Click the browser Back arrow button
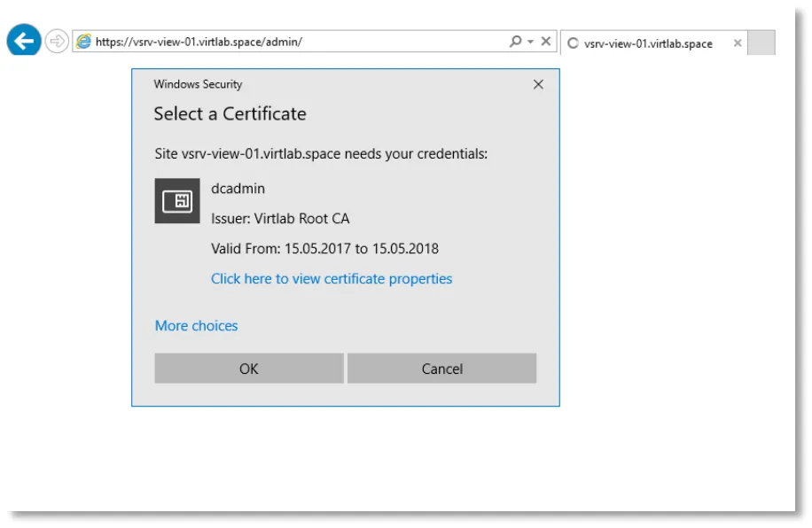 [x=24, y=41]
